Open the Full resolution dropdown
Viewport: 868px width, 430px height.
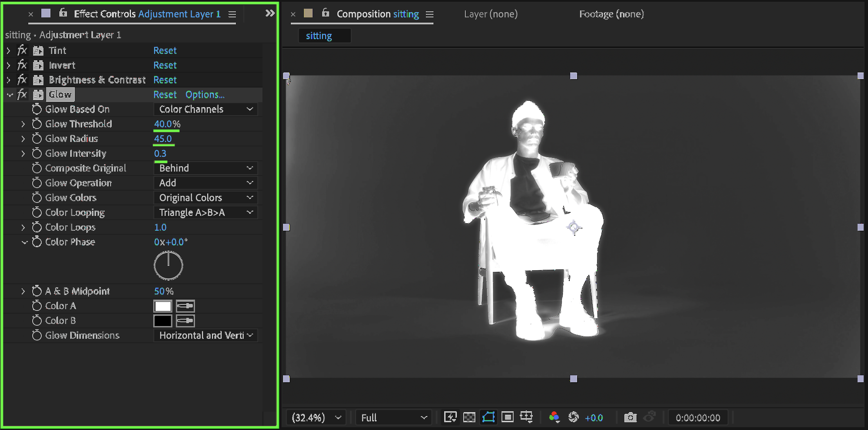point(393,417)
